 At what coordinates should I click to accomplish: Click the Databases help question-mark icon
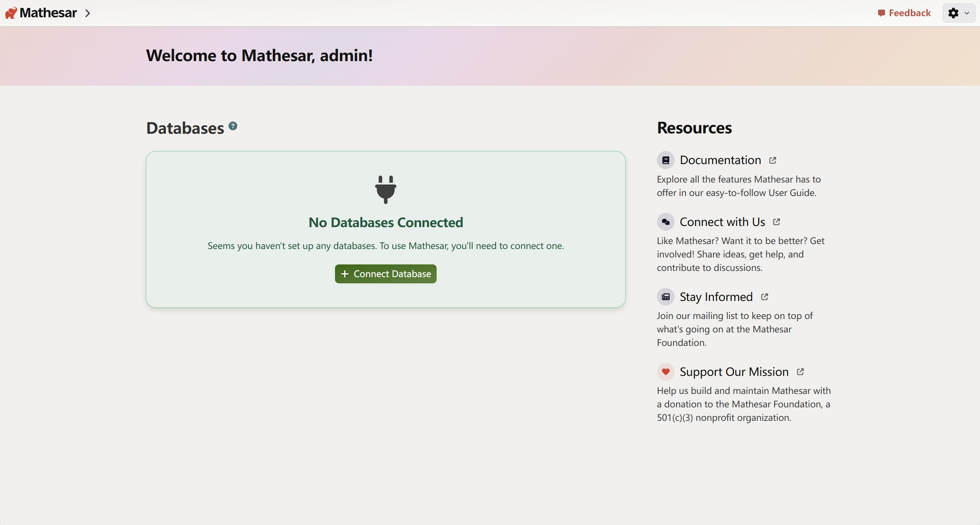click(x=233, y=126)
